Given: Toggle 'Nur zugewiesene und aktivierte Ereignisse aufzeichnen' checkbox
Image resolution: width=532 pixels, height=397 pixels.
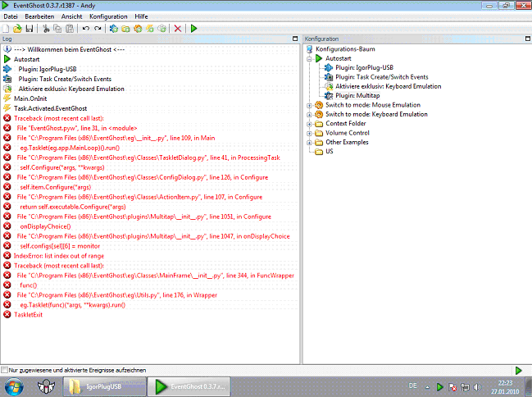Looking at the screenshot, I should (4, 370).
